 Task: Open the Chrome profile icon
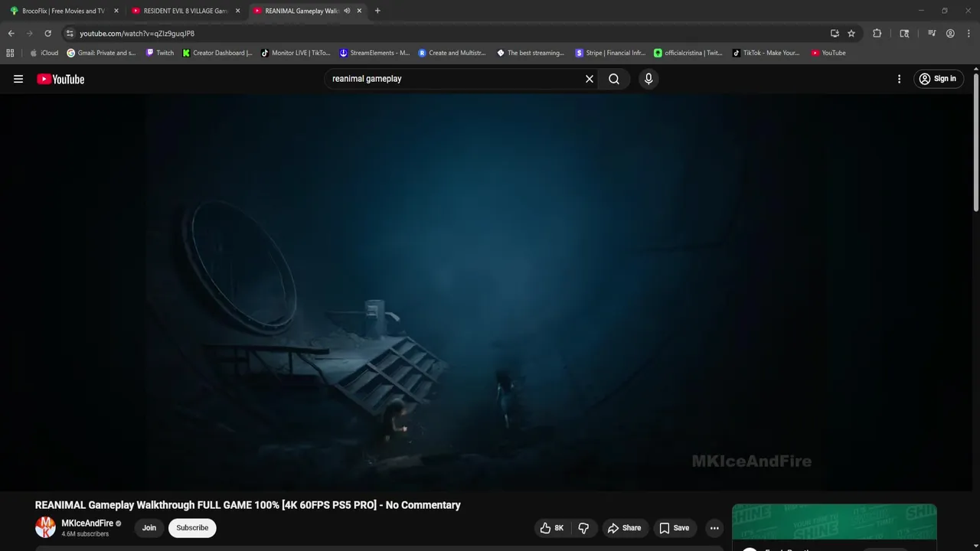pos(950,34)
